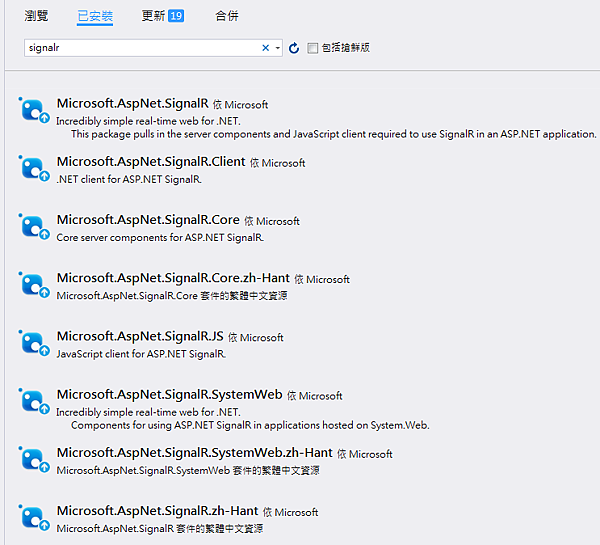Click 'Microsoft.AspNet.SignalR.SystemWeb 套件的繁體中文資源' description
Screen dimensions: 600x545
pyautogui.click(x=188, y=470)
